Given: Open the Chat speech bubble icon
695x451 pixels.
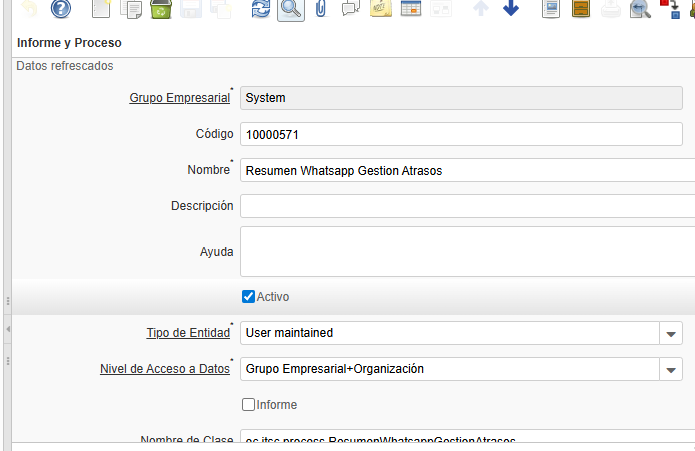Looking at the screenshot, I should click(x=350, y=10).
